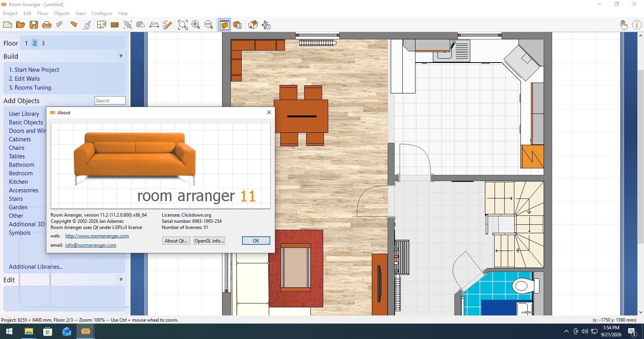Viewport: 644px width, 339px height.
Task: Open the Accessories category
Action: 24,190
